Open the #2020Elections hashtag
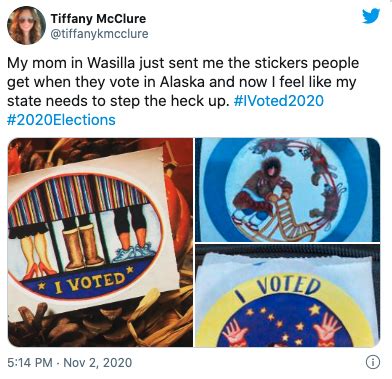 click(x=61, y=120)
